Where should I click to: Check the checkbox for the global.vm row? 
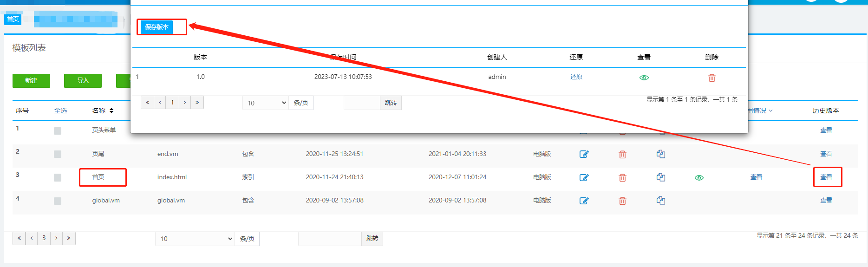(58, 201)
